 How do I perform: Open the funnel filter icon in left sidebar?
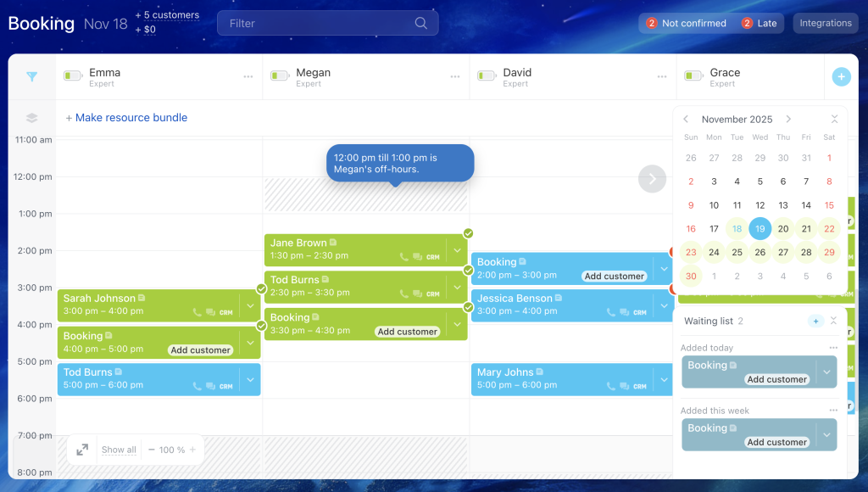(31, 76)
